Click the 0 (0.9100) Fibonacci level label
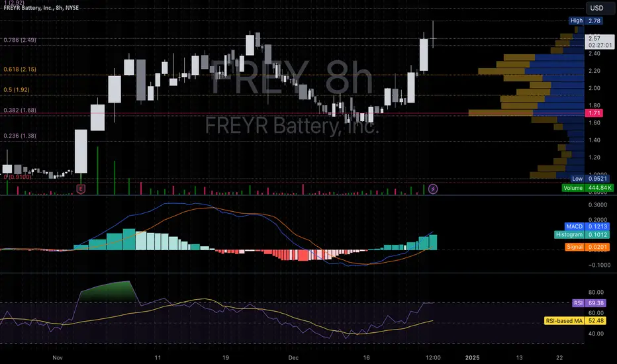 click(x=17, y=177)
